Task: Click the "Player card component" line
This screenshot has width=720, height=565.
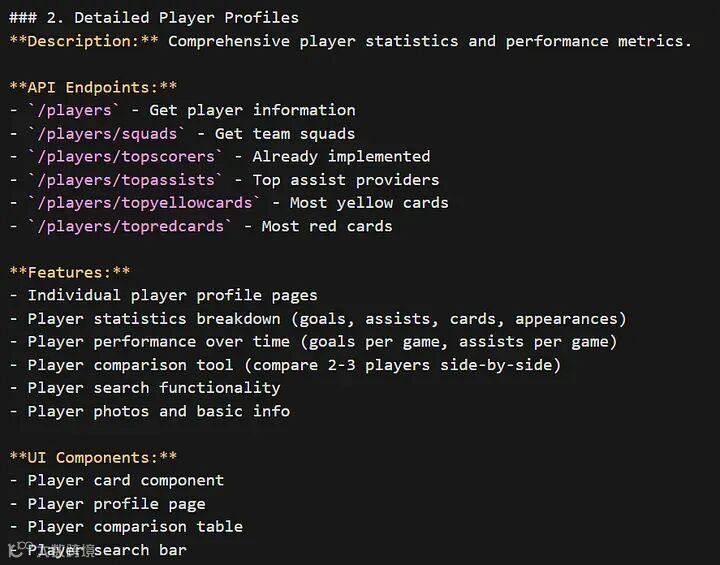Action: pyautogui.click(x=126, y=480)
